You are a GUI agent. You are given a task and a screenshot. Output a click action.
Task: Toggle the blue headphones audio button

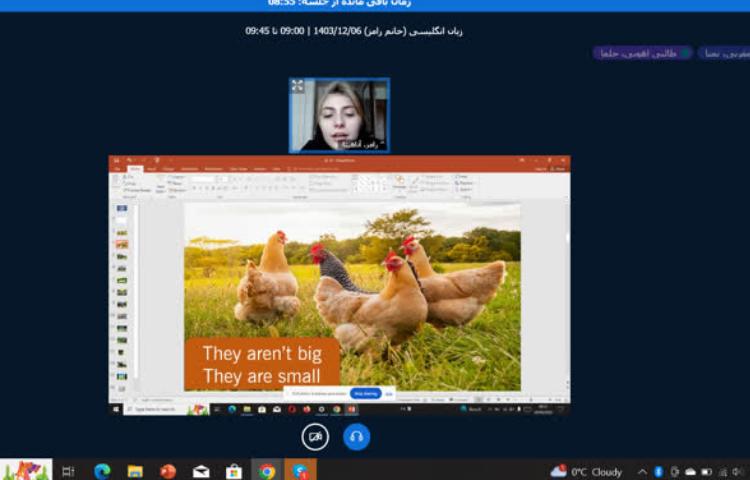(356, 437)
